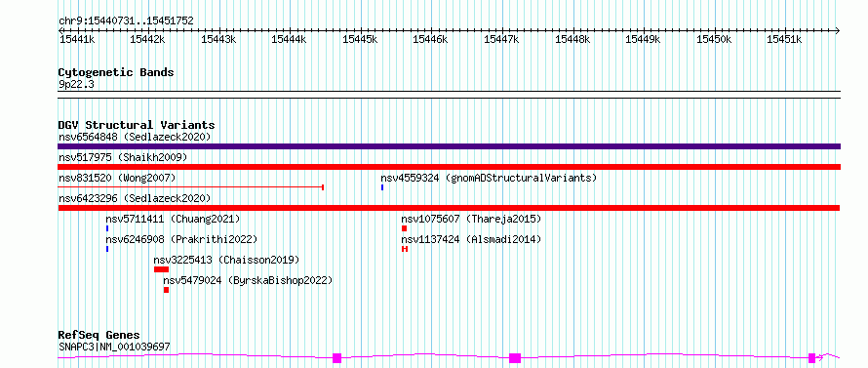Click the nsv3225413 red variant block
This screenshot has height=368, width=868.
click(x=161, y=269)
